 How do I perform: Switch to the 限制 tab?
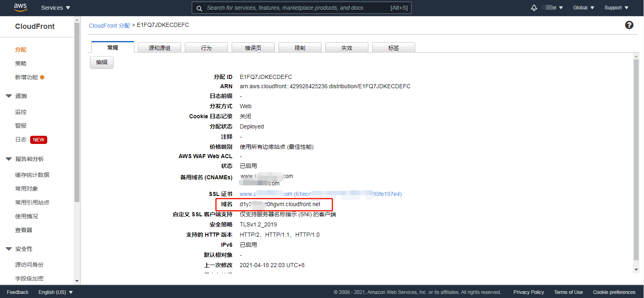click(x=300, y=48)
